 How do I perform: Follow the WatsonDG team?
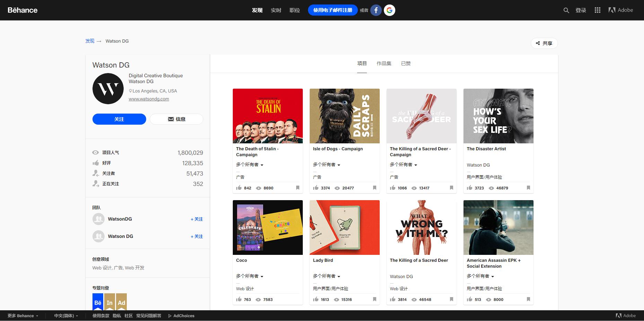(x=197, y=219)
